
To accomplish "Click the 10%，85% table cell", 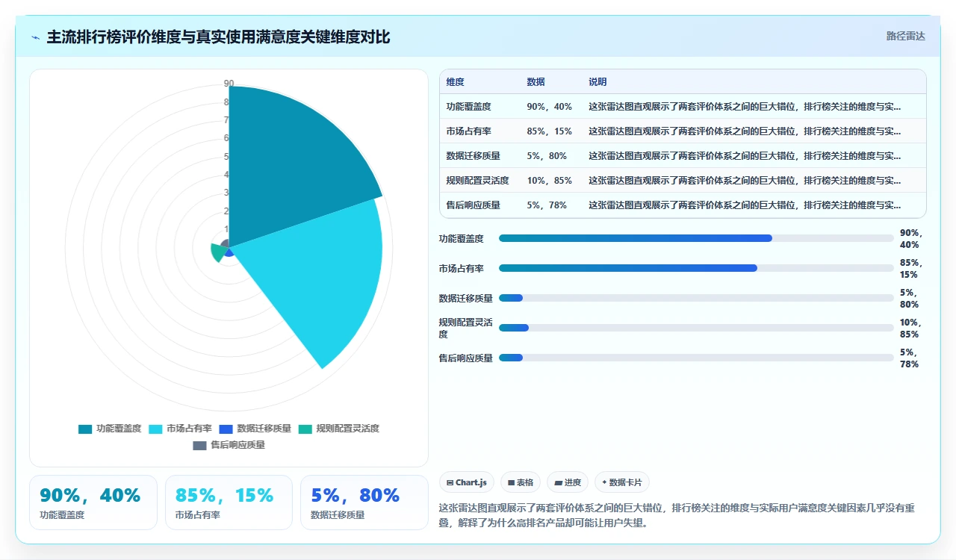I will tap(549, 181).
